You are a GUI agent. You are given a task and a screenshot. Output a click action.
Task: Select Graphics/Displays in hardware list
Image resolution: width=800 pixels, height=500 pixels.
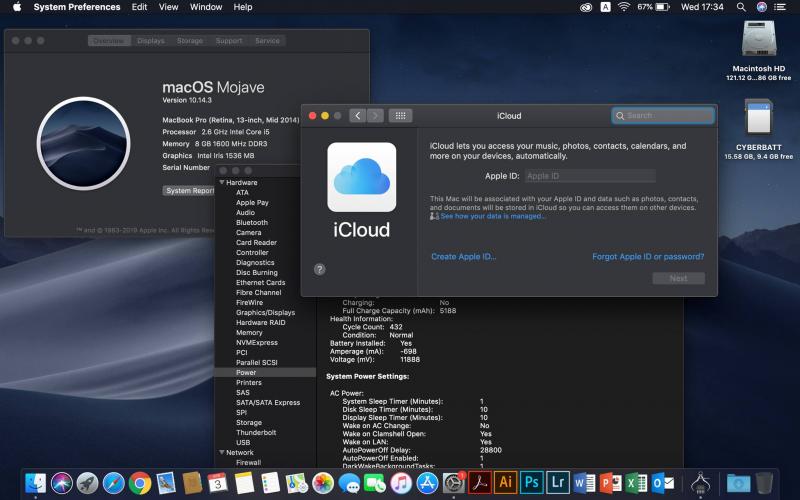point(265,312)
